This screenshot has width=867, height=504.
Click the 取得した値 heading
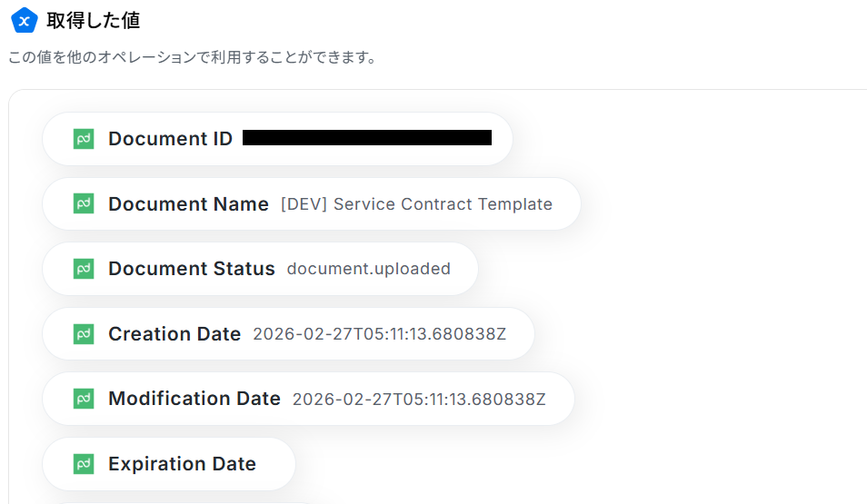point(94,20)
